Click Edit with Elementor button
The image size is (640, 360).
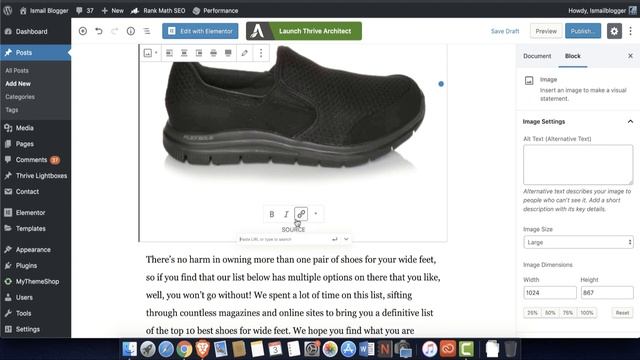click(x=200, y=31)
